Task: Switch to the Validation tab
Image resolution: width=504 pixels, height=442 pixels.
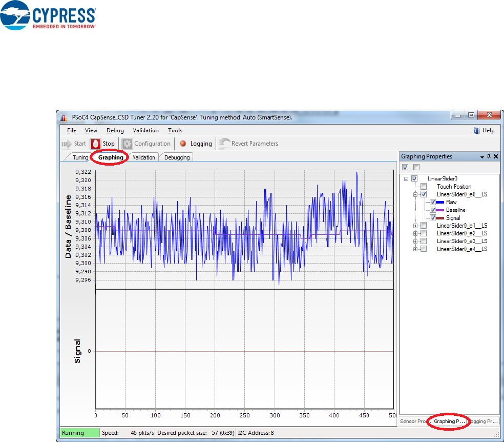Action: click(143, 157)
